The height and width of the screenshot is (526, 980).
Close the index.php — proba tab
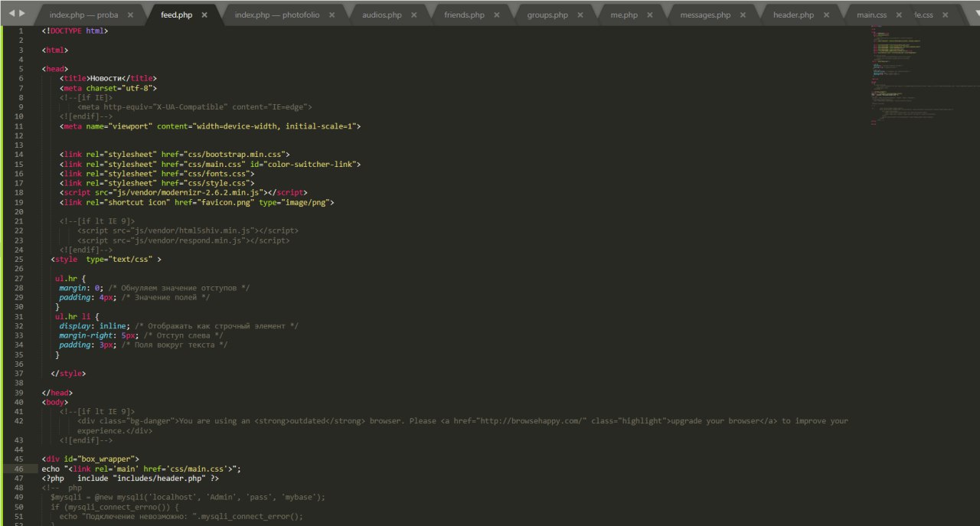tap(131, 15)
